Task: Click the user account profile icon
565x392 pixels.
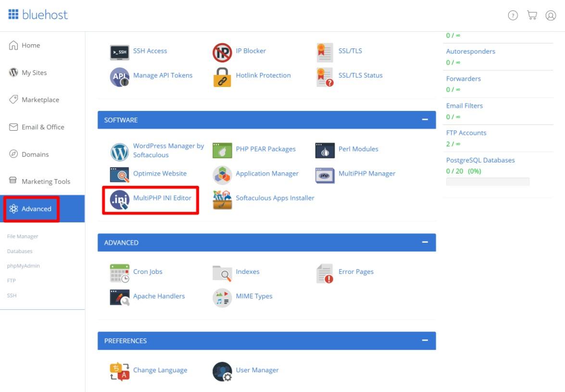Action: 551,15
